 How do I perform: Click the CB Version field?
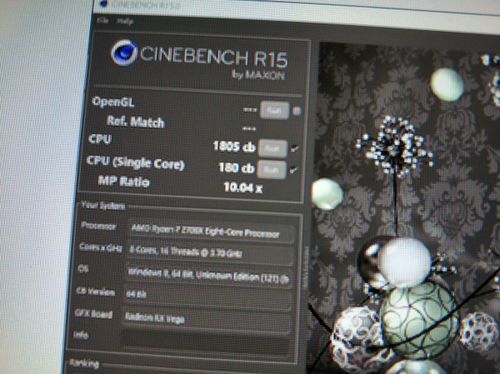(x=207, y=295)
